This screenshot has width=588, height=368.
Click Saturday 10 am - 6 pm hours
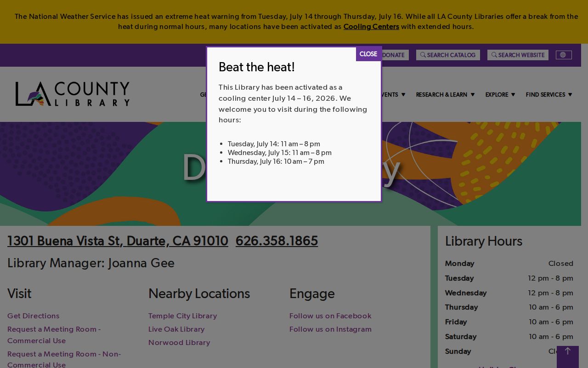coord(509,336)
